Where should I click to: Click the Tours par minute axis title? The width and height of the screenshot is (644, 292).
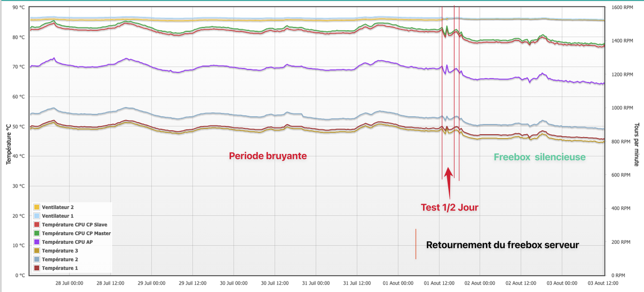(x=636, y=144)
